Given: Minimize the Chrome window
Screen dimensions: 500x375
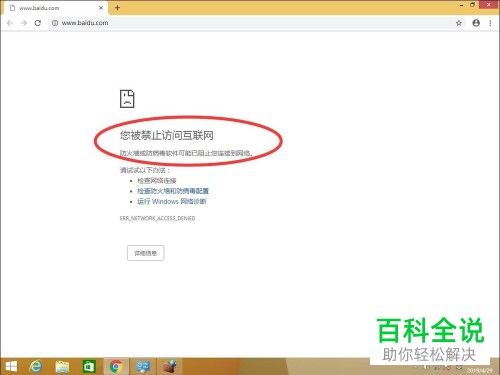Looking at the screenshot, I should pos(462,5).
